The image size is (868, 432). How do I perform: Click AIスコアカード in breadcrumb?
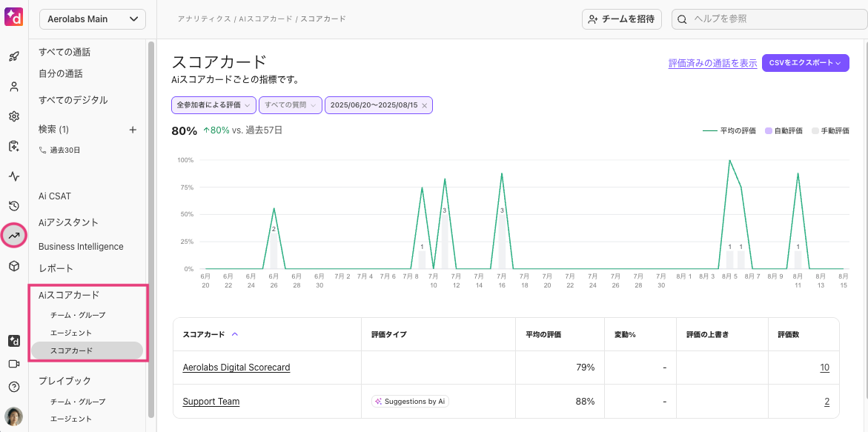point(265,19)
